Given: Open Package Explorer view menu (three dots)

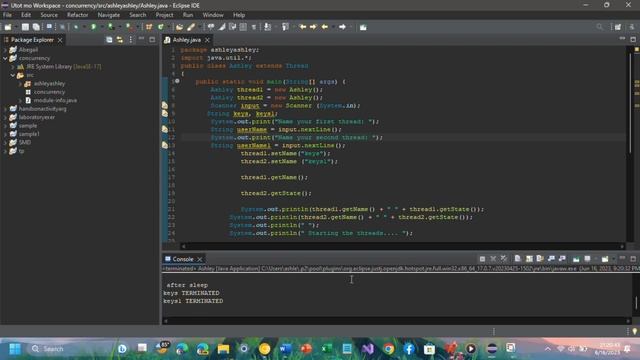Looking at the screenshot, I should click(x=131, y=40).
